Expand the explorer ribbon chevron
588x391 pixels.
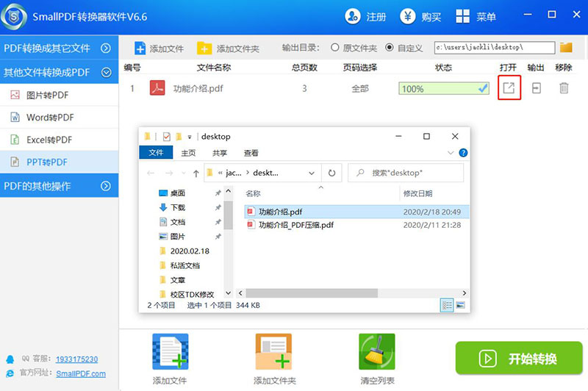click(451, 153)
